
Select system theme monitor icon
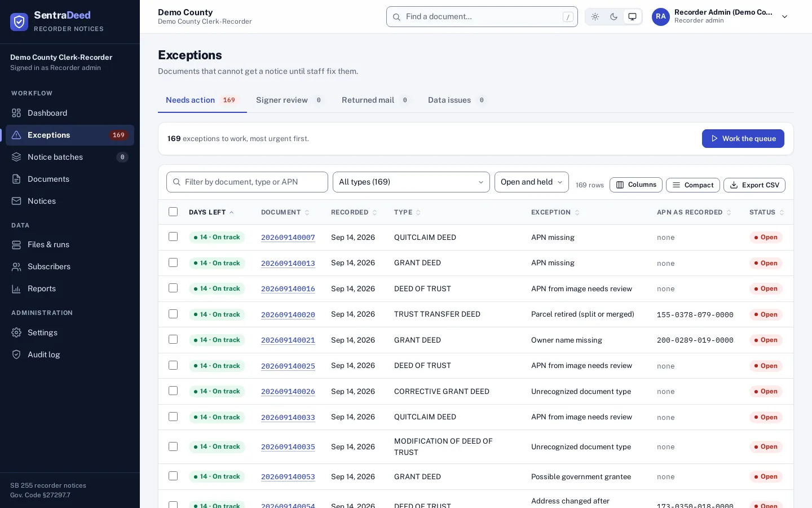tap(632, 17)
